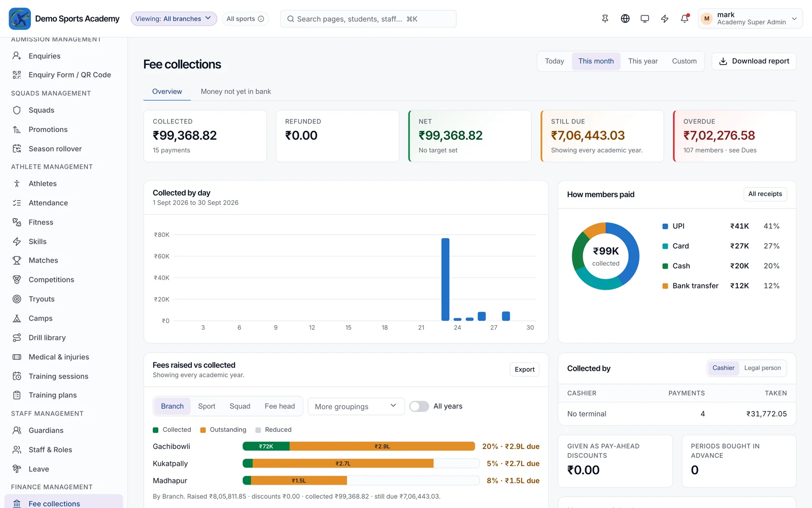The width and height of the screenshot is (812, 508).
Task: Click the Download report button
Action: tap(754, 61)
